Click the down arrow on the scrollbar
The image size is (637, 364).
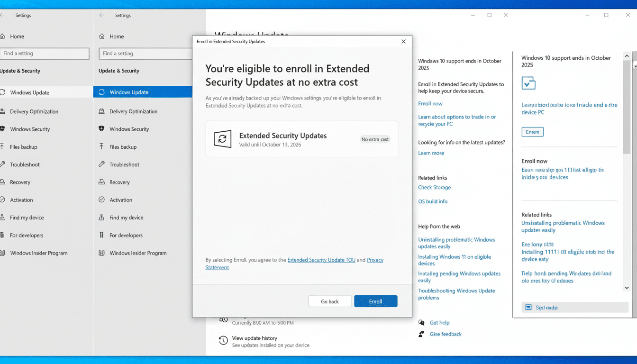point(627,288)
